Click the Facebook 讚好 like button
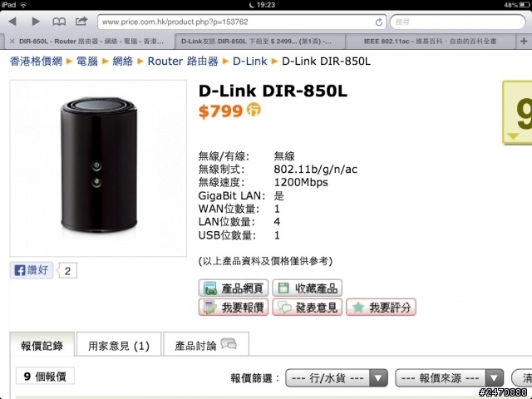The height and width of the screenshot is (399, 532). pyautogui.click(x=32, y=270)
